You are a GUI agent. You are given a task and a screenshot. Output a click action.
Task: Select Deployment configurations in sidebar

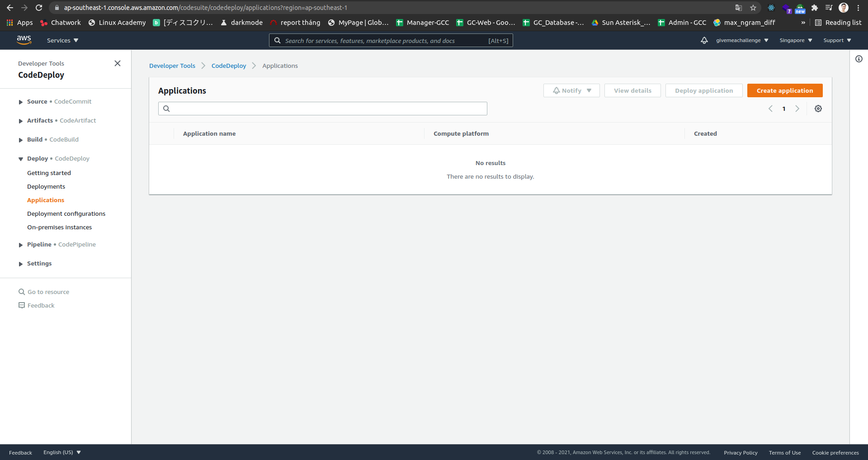(66, 213)
